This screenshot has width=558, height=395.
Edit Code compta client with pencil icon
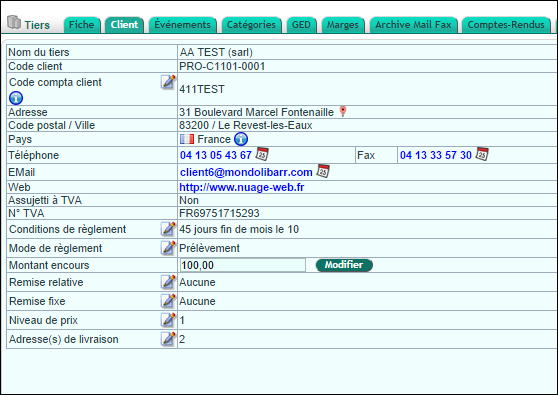pos(168,82)
